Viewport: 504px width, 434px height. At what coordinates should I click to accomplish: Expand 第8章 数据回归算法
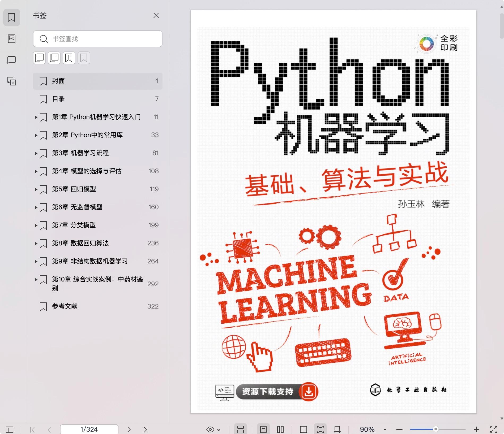point(36,243)
